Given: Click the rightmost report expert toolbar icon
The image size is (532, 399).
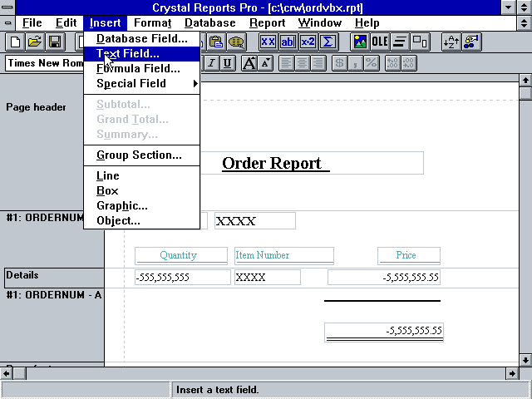Looking at the screenshot, I should pyautogui.click(x=471, y=42).
